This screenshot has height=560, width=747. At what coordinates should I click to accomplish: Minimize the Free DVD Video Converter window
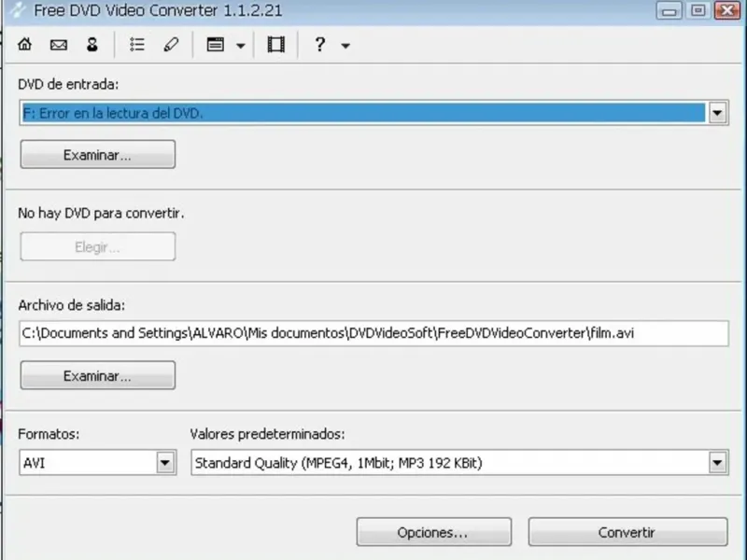tap(669, 10)
